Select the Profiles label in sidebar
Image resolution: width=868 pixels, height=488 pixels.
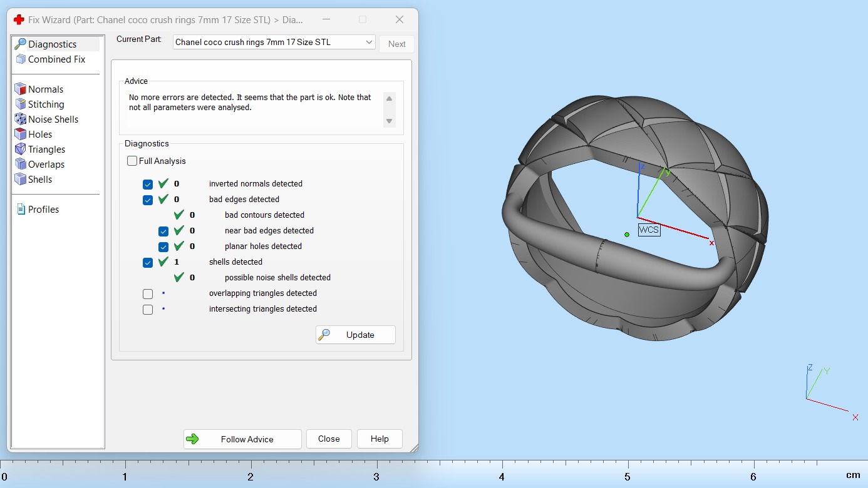pos(44,210)
